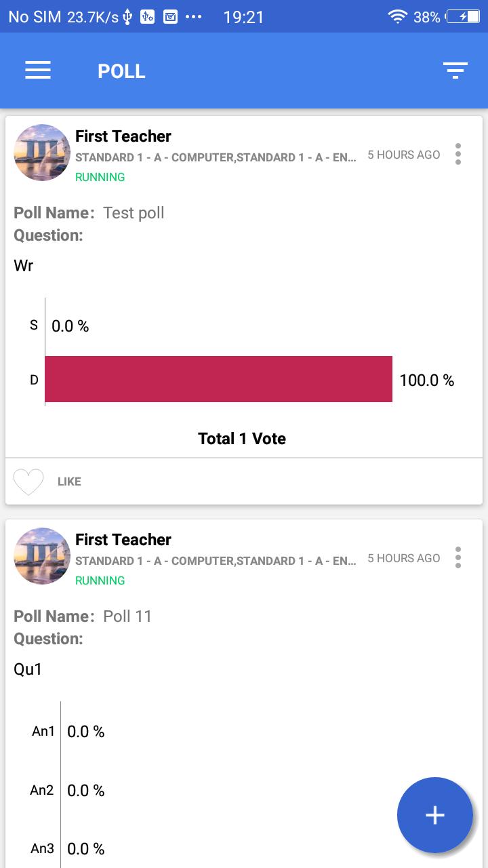Like the Test poll with heart icon
The height and width of the screenshot is (868, 488).
click(28, 481)
